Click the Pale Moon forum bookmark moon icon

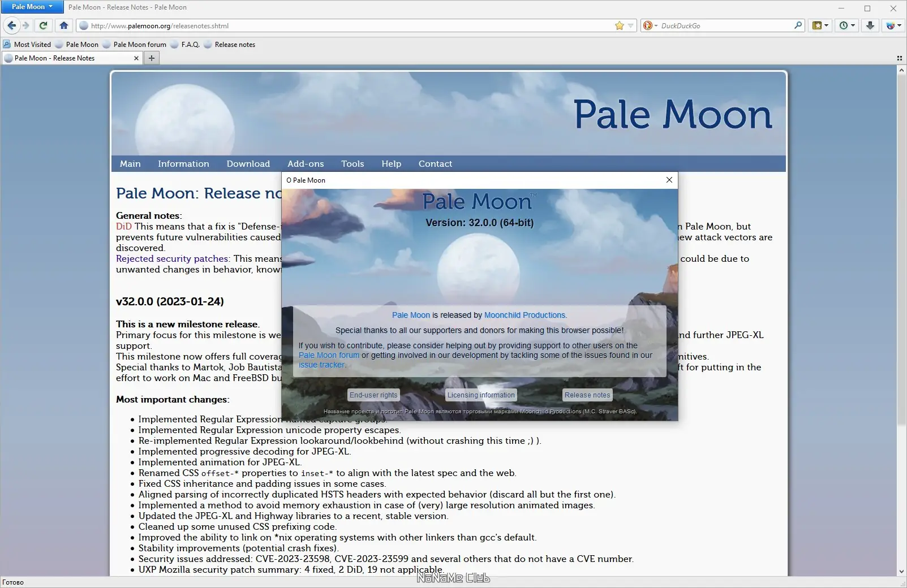point(107,45)
